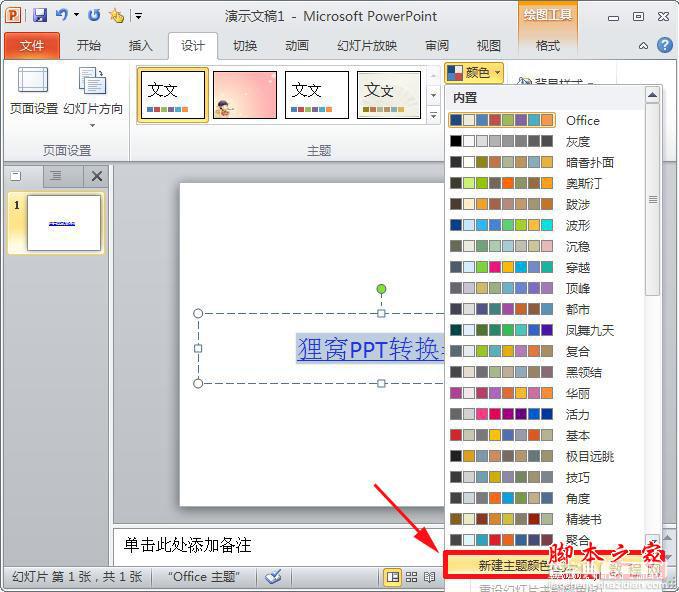Select the 设计 ribbon tab

193,45
